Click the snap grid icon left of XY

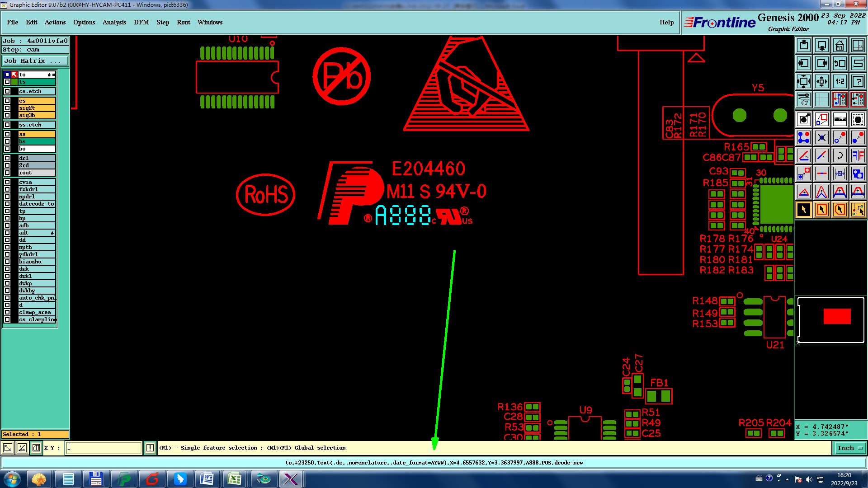pyautogui.click(x=36, y=448)
